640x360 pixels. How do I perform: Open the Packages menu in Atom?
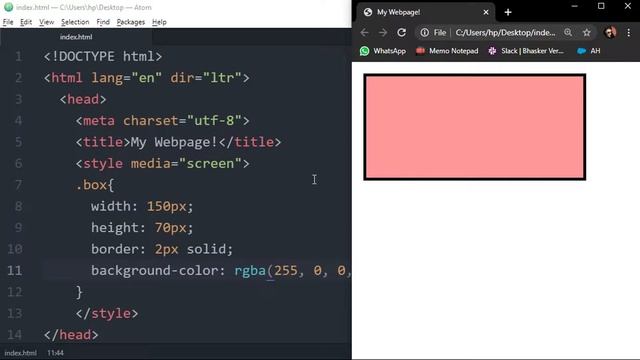click(131, 22)
